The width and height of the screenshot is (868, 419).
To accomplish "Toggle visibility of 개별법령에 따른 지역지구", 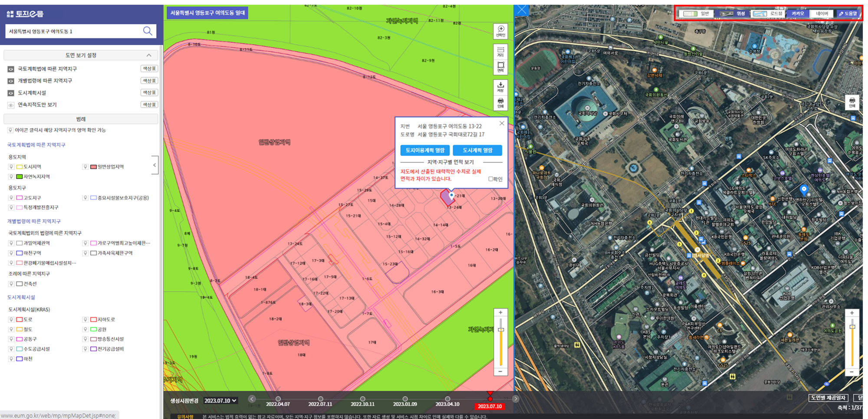I will pos(11,81).
